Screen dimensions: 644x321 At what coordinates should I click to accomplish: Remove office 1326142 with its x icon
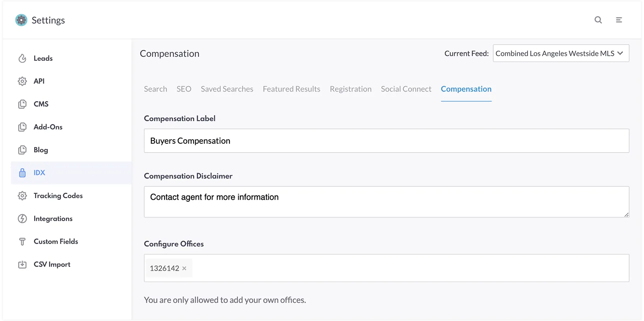184,268
